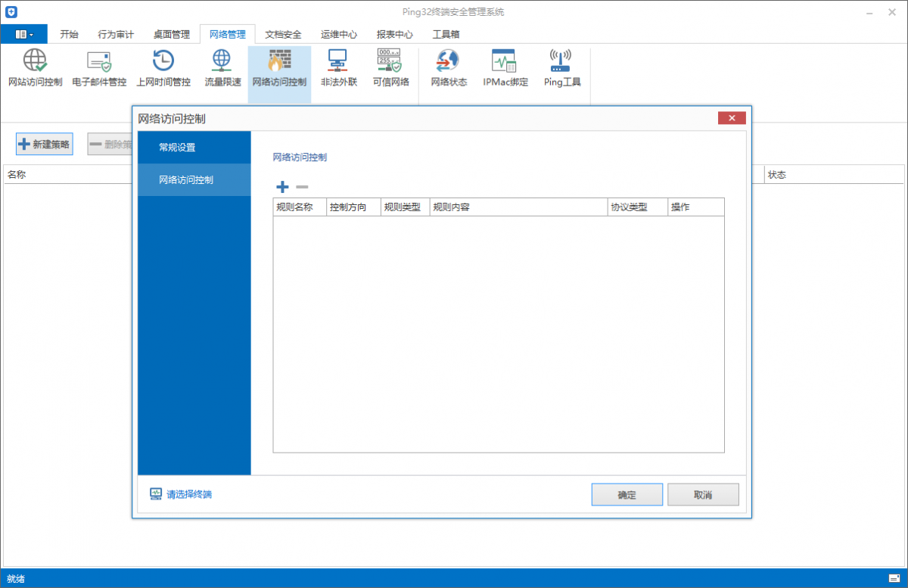Click status bar icon at bottom right
The height and width of the screenshot is (588, 908).
click(x=894, y=579)
